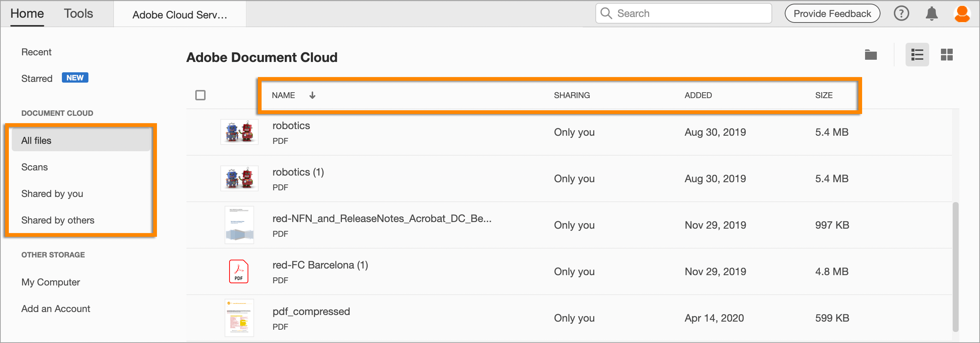
Task: Toggle the Name sort direction arrow
Action: [312, 95]
